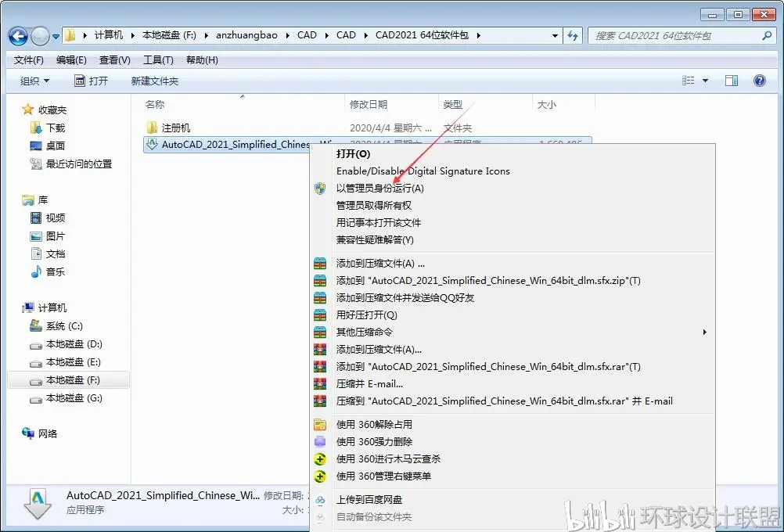
Task: Choose 使用 360管理右键菜单
Action: tap(383, 476)
